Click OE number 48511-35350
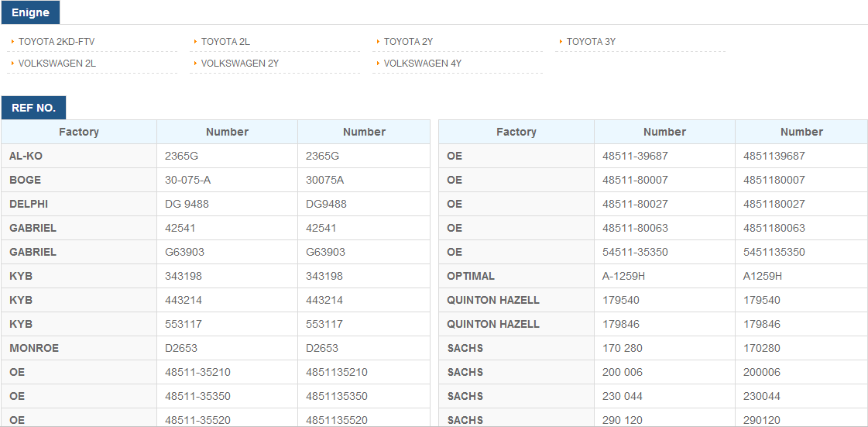Screen dimensions: 868x427 pyautogui.click(x=197, y=397)
